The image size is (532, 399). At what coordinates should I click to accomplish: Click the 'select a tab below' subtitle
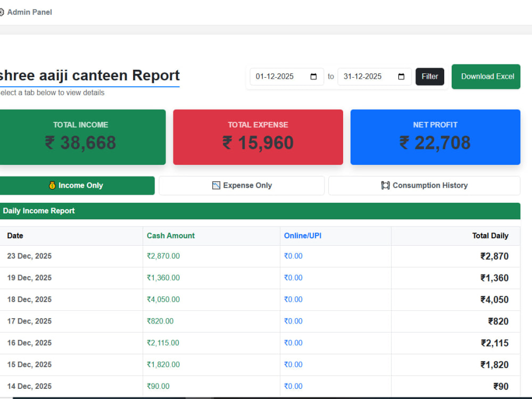tap(52, 93)
